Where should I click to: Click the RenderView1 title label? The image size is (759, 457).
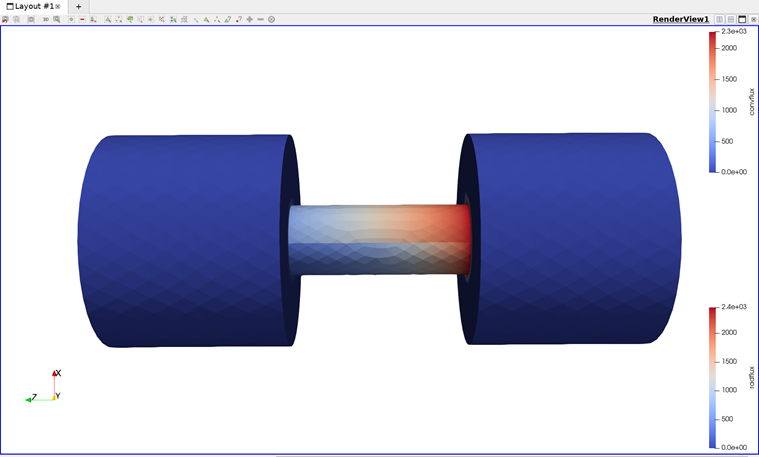click(x=680, y=19)
